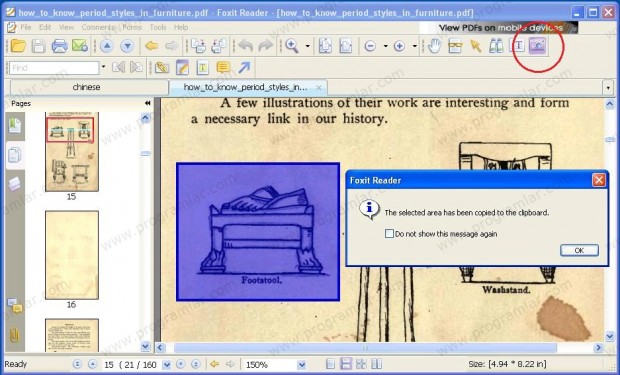Save the document with the floppy disk icon

[x=38, y=46]
